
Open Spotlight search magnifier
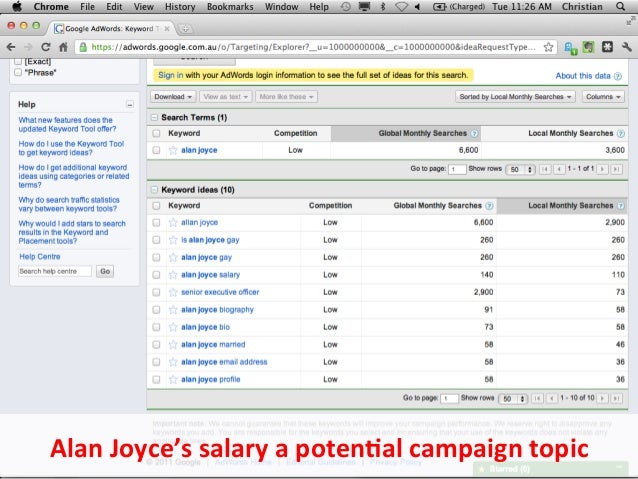621,7
